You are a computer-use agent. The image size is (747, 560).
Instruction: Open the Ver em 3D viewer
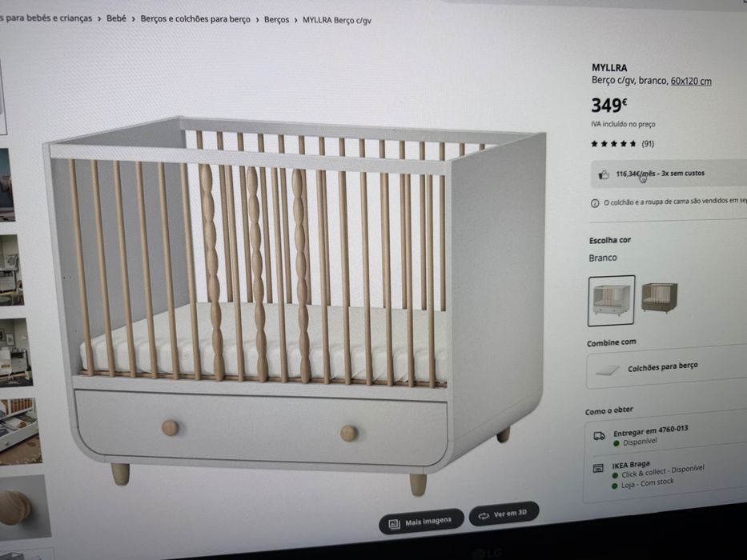[504, 514]
